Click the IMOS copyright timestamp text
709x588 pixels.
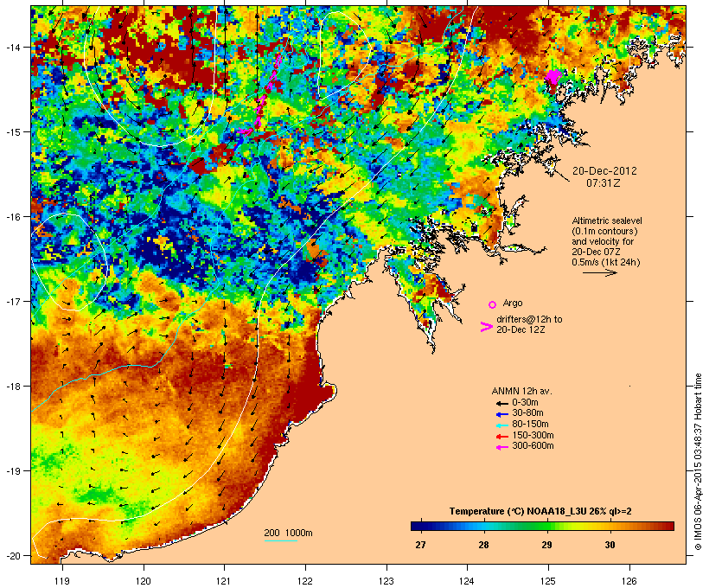[x=698, y=462]
